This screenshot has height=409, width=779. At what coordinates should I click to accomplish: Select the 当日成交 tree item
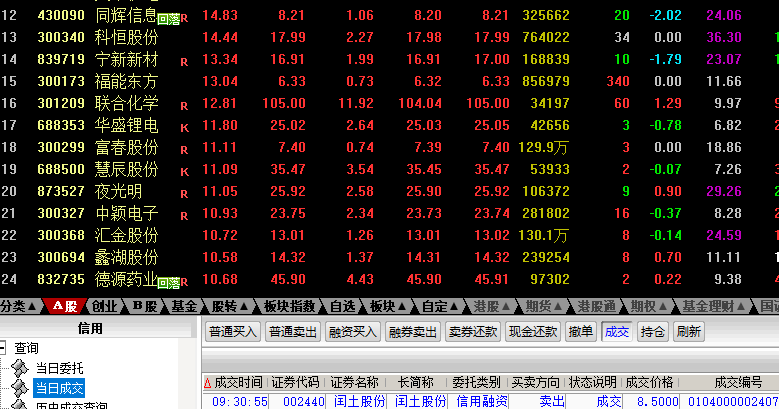pyautogui.click(x=59, y=388)
